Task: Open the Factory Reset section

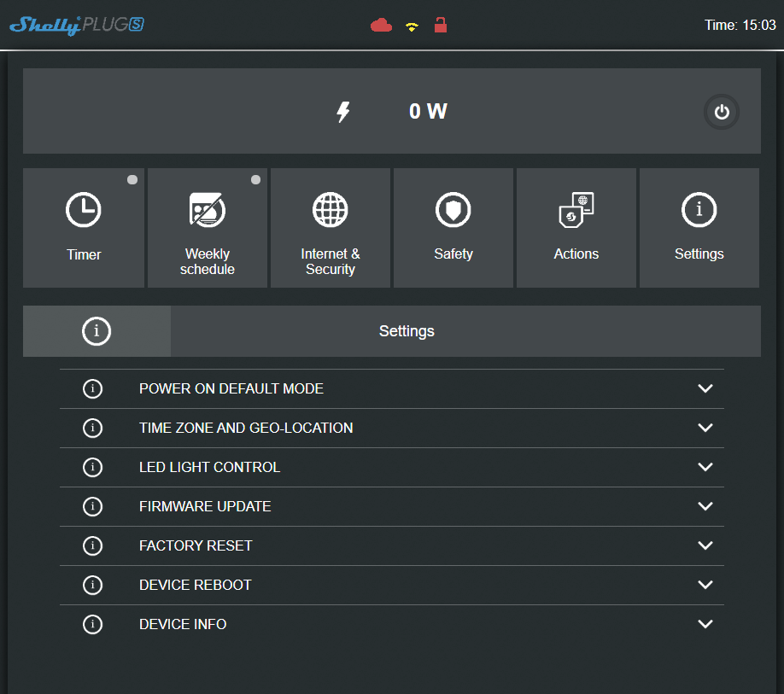Action: click(x=196, y=545)
